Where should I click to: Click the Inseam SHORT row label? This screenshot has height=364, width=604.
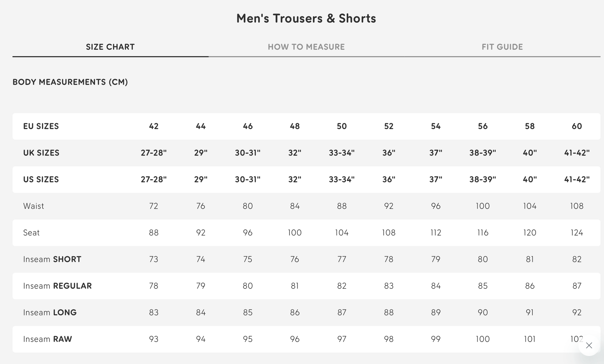pos(52,259)
